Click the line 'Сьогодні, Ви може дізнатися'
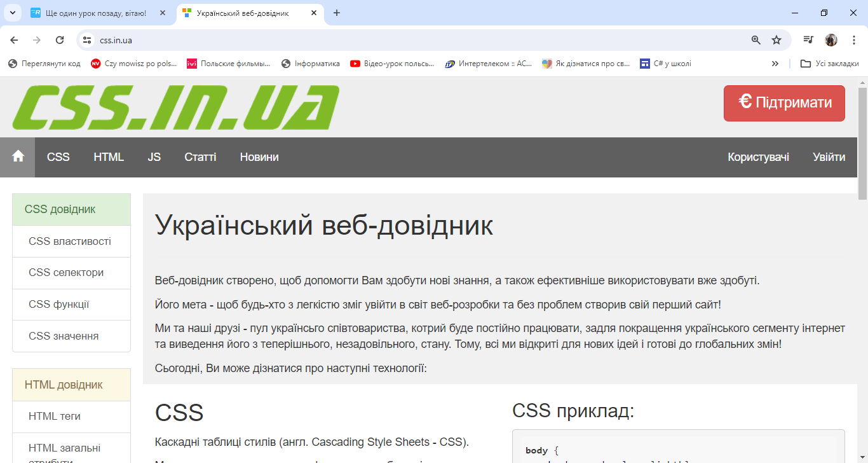 [x=291, y=368]
